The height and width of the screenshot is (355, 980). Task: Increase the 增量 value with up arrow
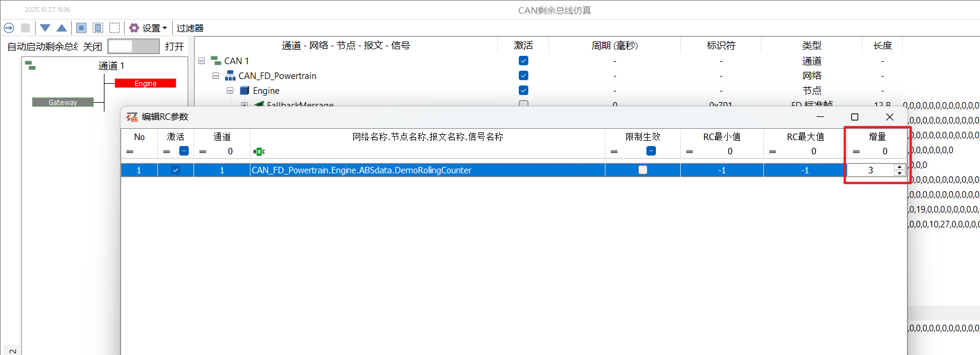pyautogui.click(x=899, y=167)
